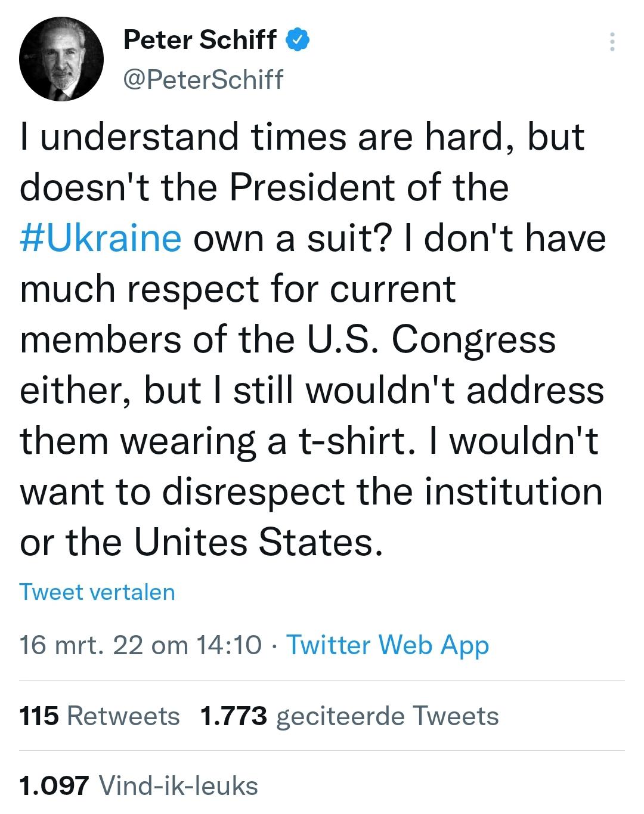The height and width of the screenshot is (814, 644).
Task: Show the 1.097 Vind-ik-leuks list
Action: tap(138, 785)
